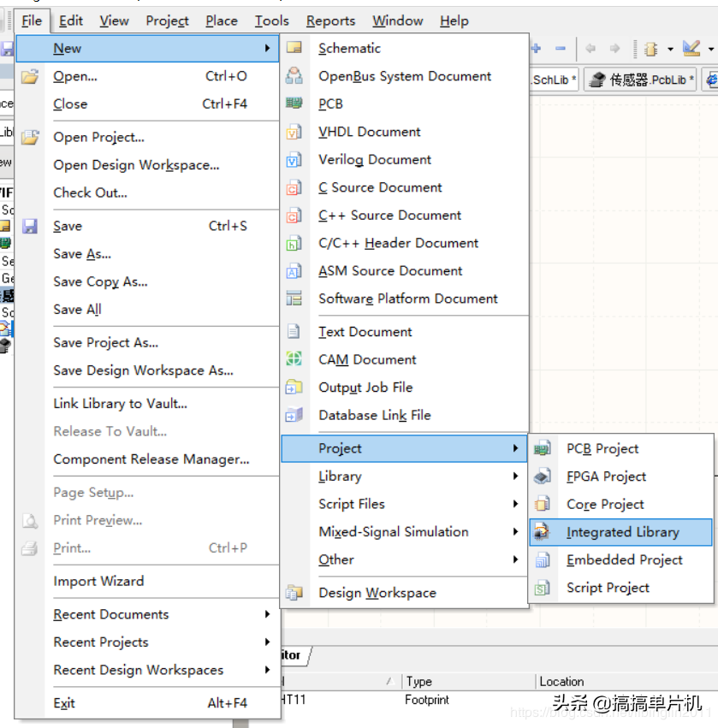Image resolution: width=718 pixels, height=728 pixels.
Task: Click the Open Project folder icon
Action: pyautogui.click(x=30, y=137)
